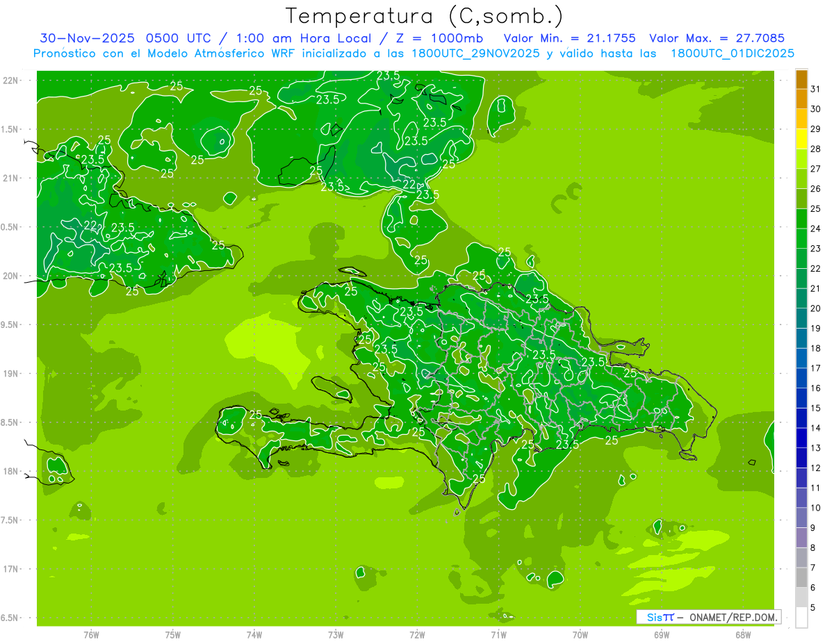Click the '72W' longitude axis label
Viewport: 834px width, 644px height.
[417, 635]
